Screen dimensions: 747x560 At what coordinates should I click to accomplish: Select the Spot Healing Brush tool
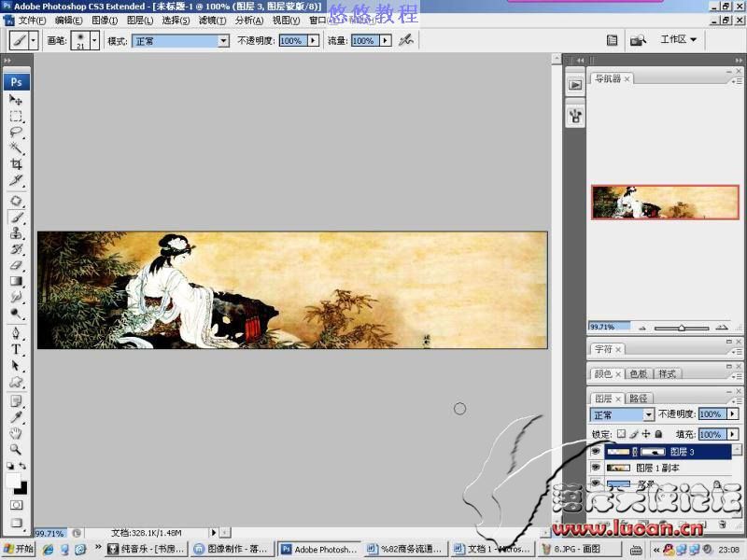click(x=16, y=201)
